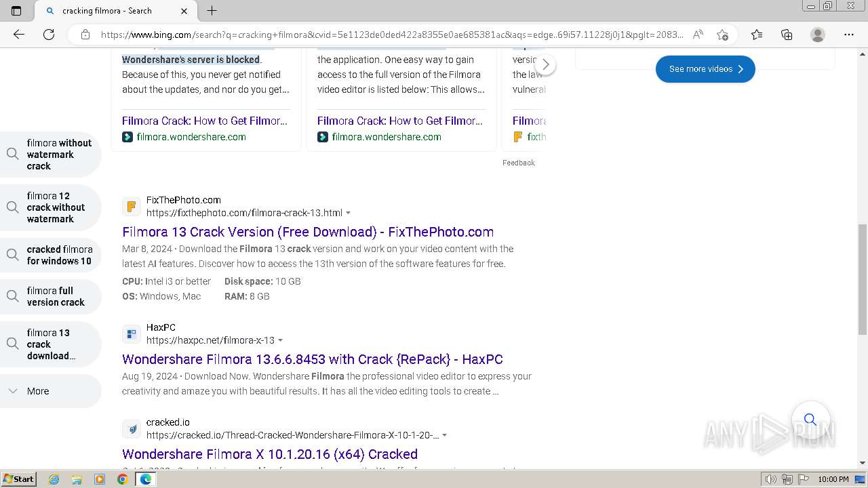View site information lock icon
868x488 pixels.
point(85,35)
